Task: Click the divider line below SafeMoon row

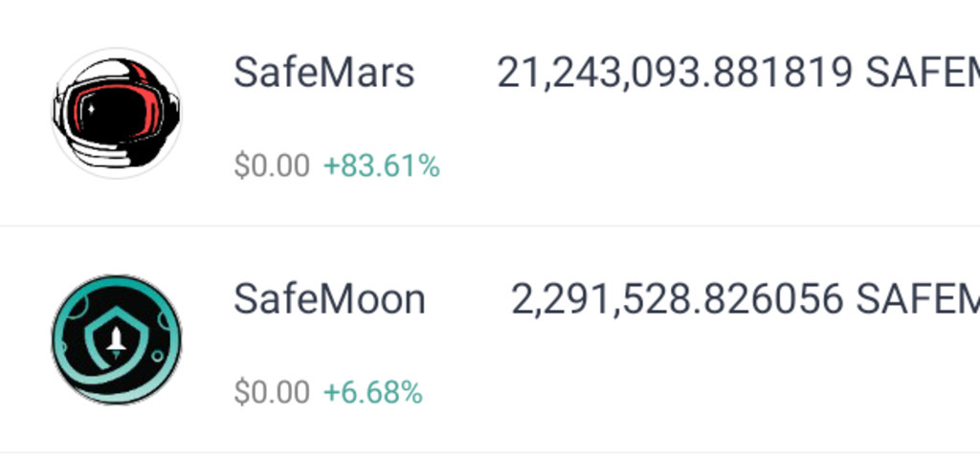Action: pos(490,452)
